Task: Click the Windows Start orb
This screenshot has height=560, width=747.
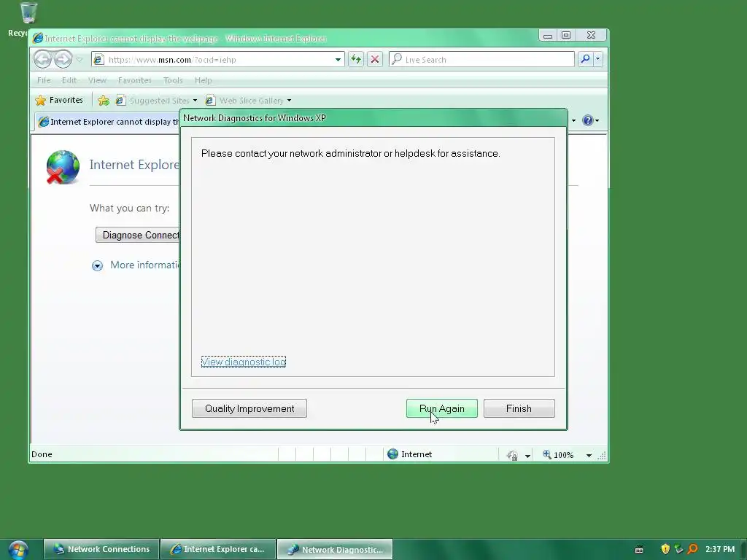Action: click(x=18, y=550)
